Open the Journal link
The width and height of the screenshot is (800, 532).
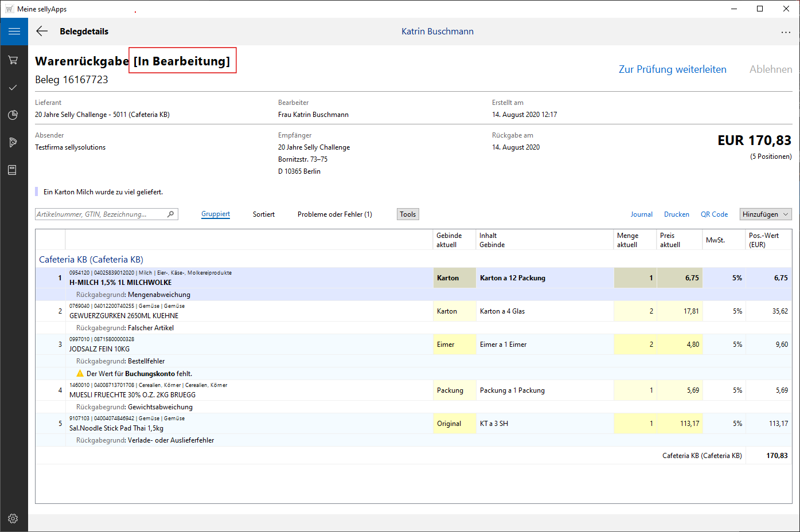tap(641, 214)
